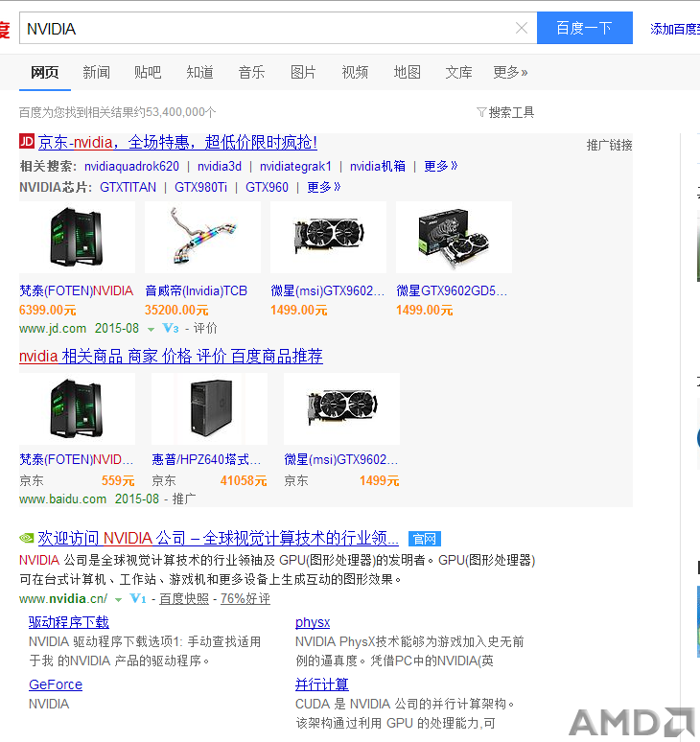Viewport: 700px width, 742px height.
Task: Expand the dropdown arrow after www.jd.com 2015-08
Action: 151,330
